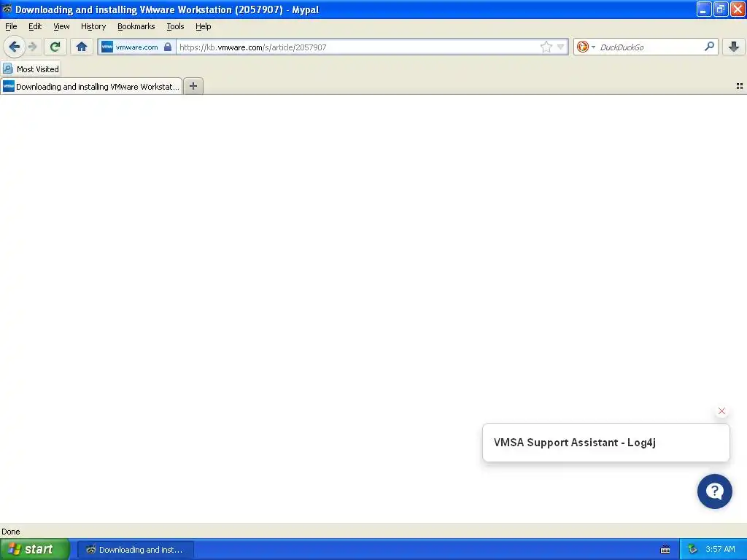Restore down the Mypal window
The height and width of the screenshot is (560, 747).
click(721, 9)
